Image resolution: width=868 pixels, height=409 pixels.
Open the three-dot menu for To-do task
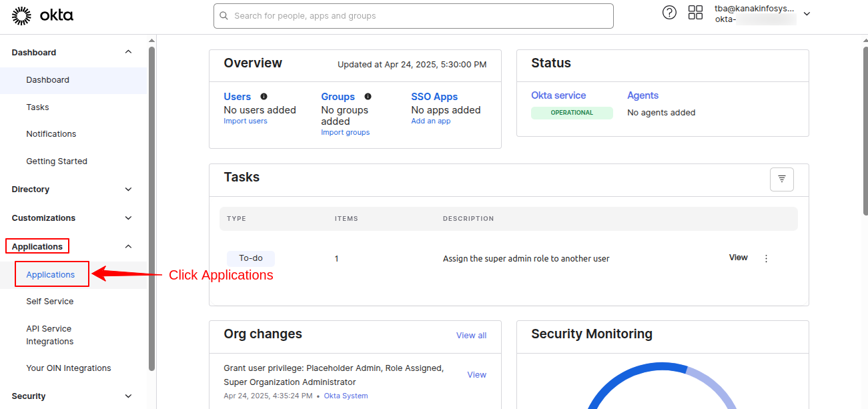tap(766, 259)
